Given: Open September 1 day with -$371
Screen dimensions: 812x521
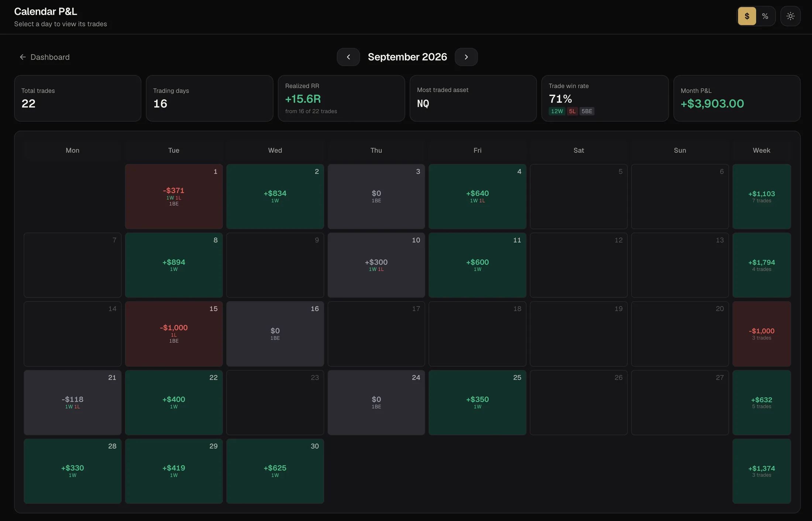Looking at the screenshot, I should coord(174,196).
